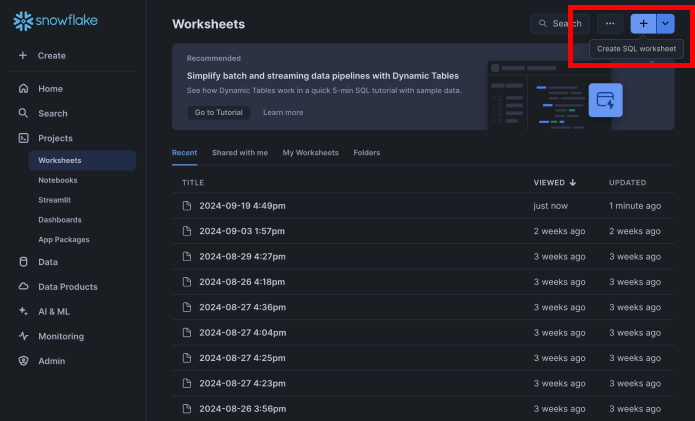The width and height of the screenshot is (695, 421).
Task: Click the AI & ML sparkle icon
Action: 23,311
